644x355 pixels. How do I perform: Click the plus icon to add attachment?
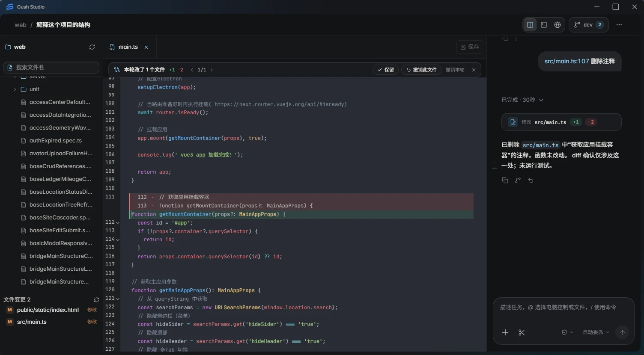click(505, 332)
